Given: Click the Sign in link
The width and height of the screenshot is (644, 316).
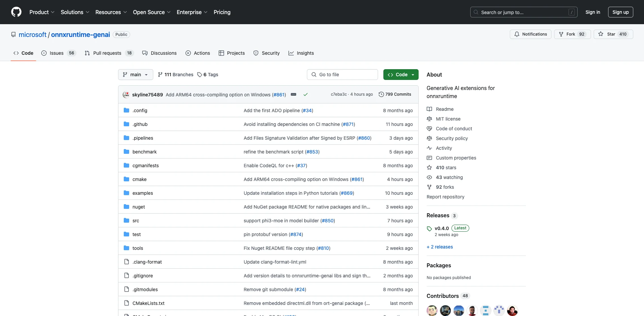Looking at the screenshot, I should point(593,12).
